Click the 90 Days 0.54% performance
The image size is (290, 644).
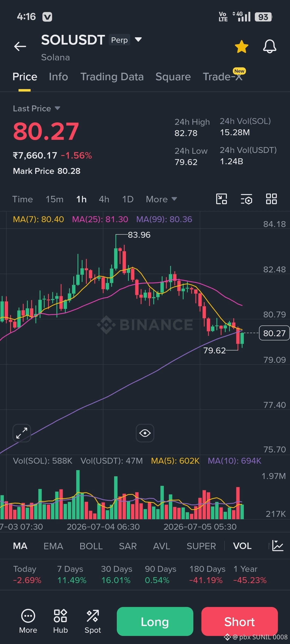(x=161, y=575)
